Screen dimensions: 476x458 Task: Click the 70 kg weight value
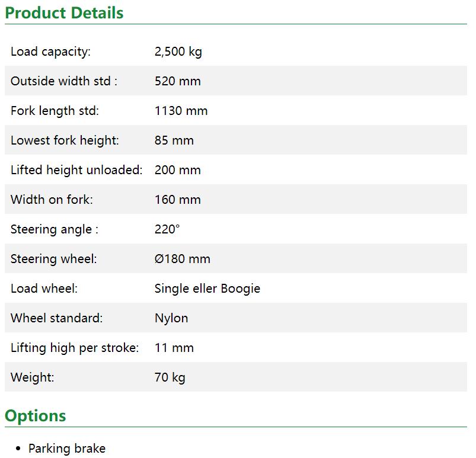tap(170, 377)
